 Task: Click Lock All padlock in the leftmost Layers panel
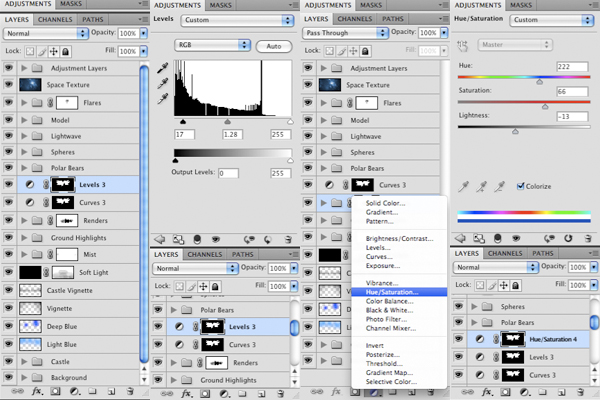pos(65,51)
